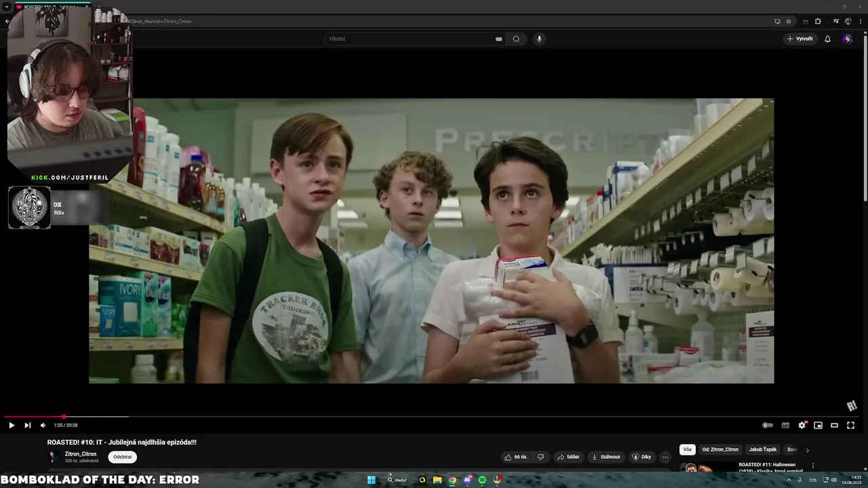868x488 pixels.
Task: Open Windows taskbar search Hledat
Action: 397,480
